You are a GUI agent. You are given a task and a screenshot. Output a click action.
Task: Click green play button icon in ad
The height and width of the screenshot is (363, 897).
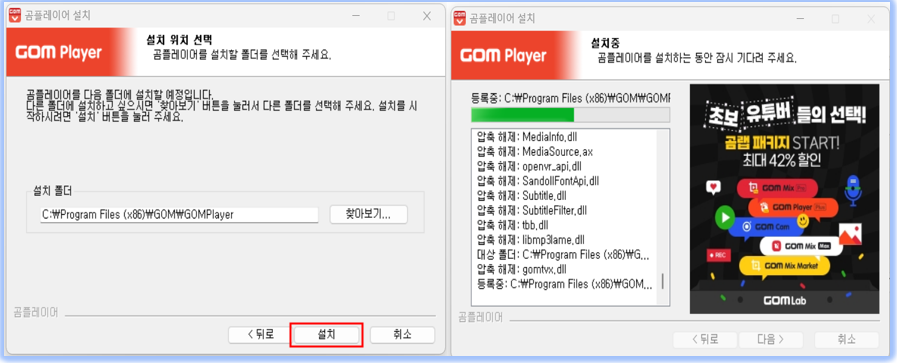tap(725, 218)
